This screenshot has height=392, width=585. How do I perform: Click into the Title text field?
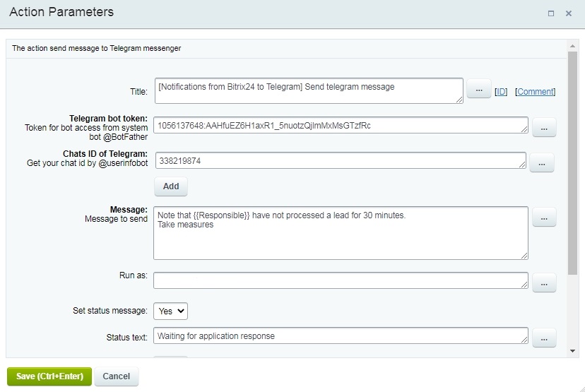308,90
